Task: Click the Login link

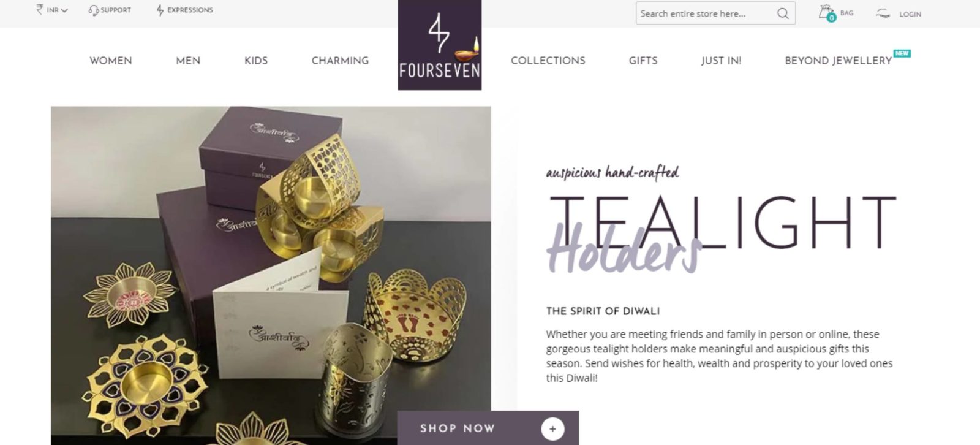Action: 910,14
